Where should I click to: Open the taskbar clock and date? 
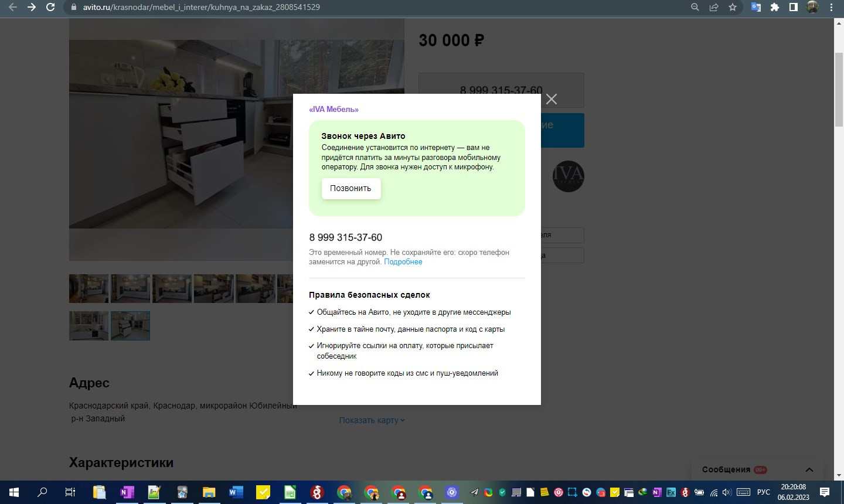pyautogui.click(x=794, y=492)
